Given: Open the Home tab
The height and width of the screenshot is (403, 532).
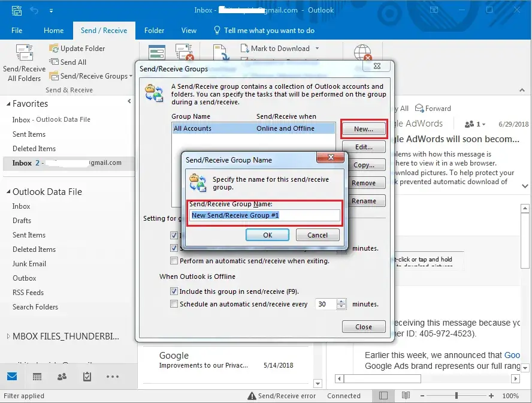Looking at the screenshot, I should [53, 31].
